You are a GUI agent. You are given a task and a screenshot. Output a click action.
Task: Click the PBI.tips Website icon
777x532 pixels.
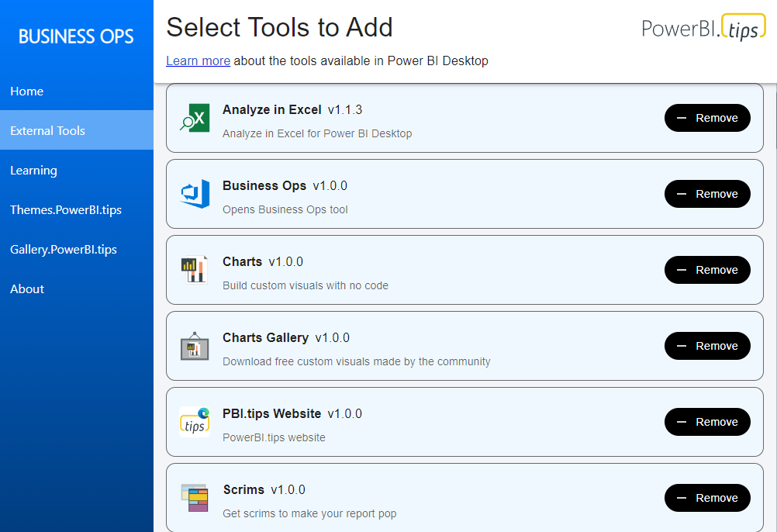click(195, 422)
